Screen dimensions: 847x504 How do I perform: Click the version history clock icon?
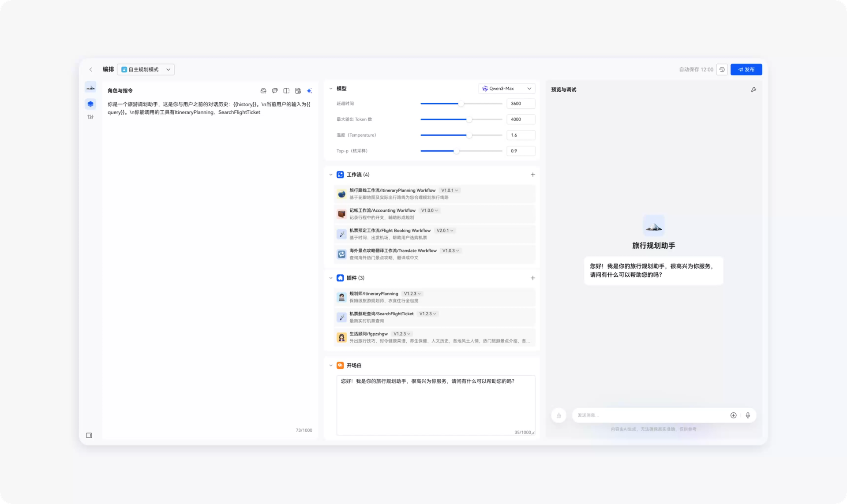coord(722,70)
